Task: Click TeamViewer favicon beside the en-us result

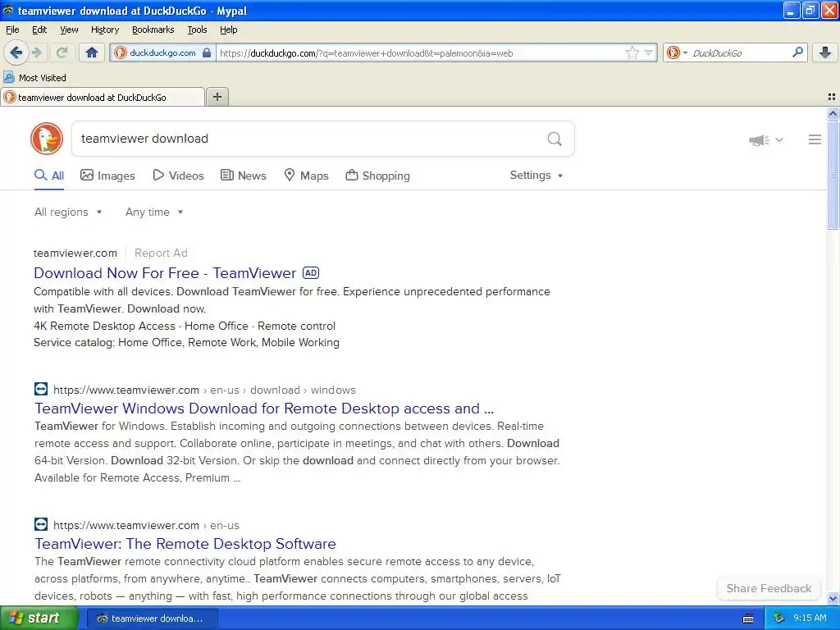Action: click(x=41, y=524)
